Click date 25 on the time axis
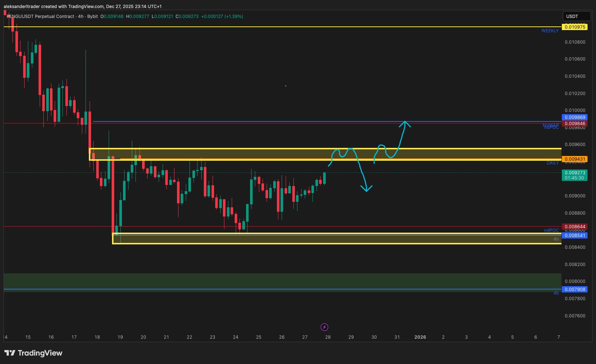 259,337
